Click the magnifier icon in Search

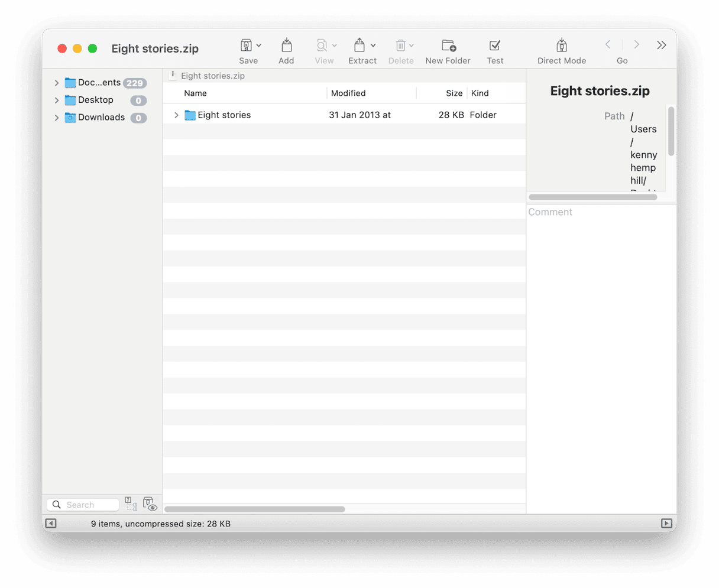(x=57, y=505)
